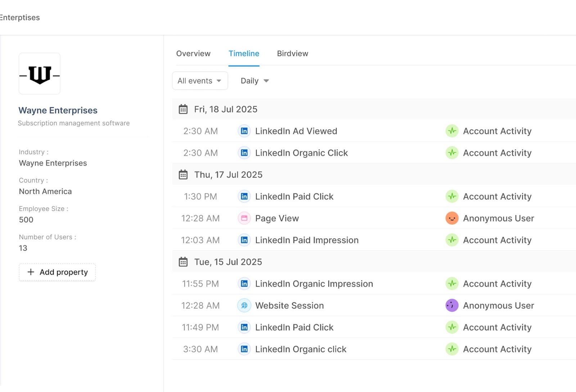
Task: Open the 1:30 PM LinkedIn Paid Click event
Action: click(294, 197)
